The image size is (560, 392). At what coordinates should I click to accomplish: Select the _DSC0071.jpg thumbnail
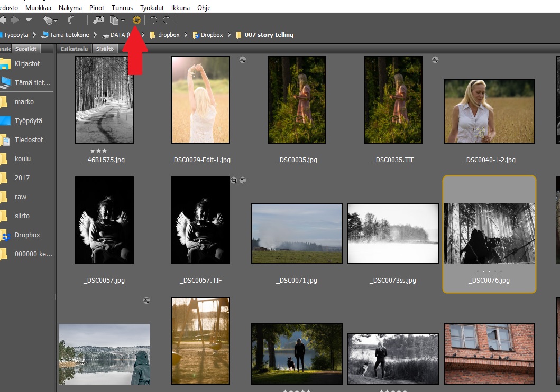297,233
